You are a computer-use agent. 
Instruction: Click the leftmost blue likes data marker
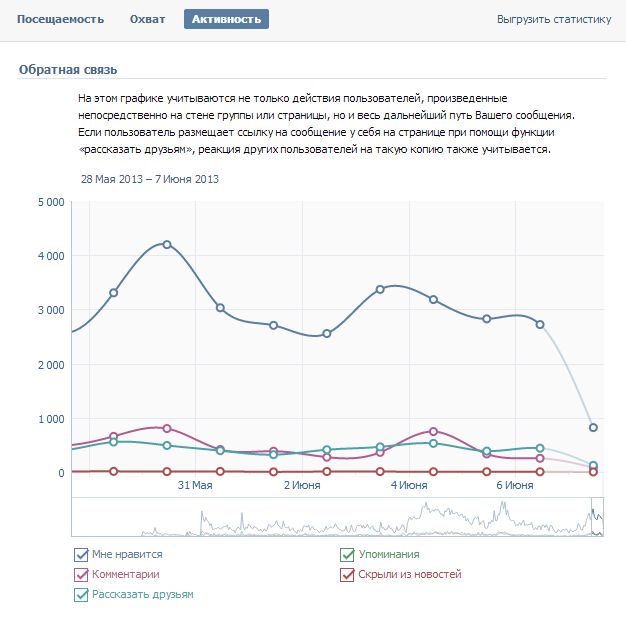tap(114, 293)
